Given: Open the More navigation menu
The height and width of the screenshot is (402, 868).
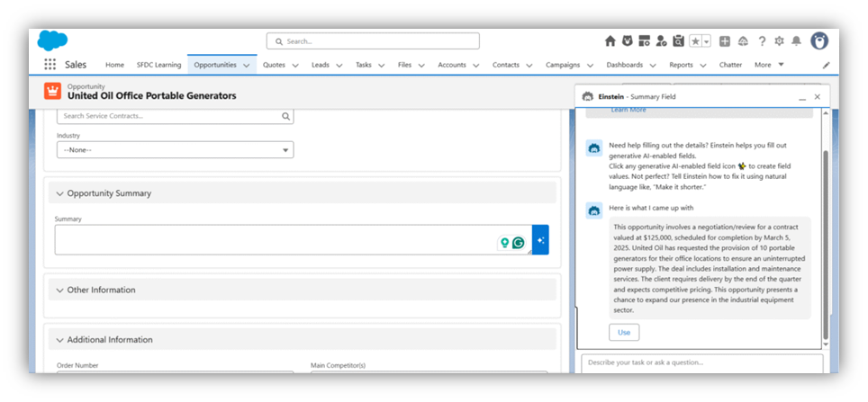Looking at the screenshot, I should pos(769,65).
